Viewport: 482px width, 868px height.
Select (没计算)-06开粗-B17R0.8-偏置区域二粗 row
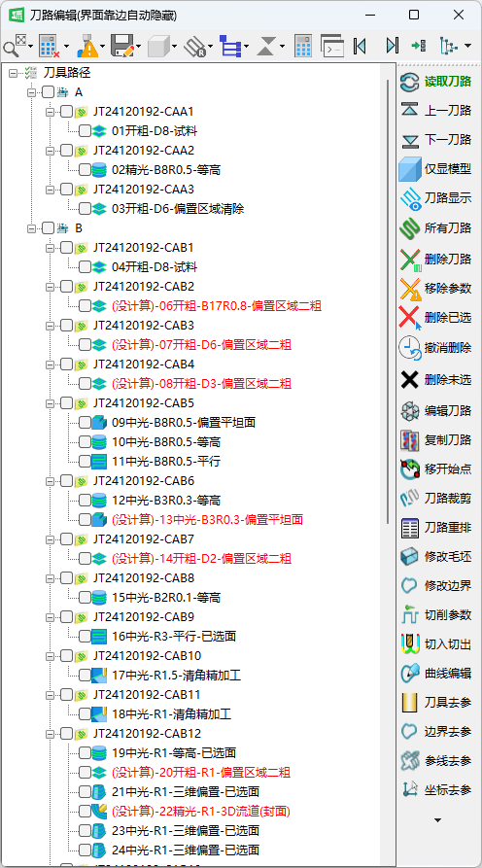[x=217, y=306]
